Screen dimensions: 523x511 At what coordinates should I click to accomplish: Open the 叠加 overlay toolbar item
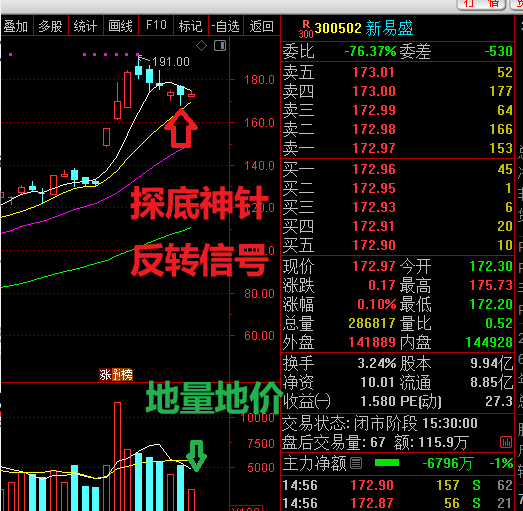click(x=16, y=26)
